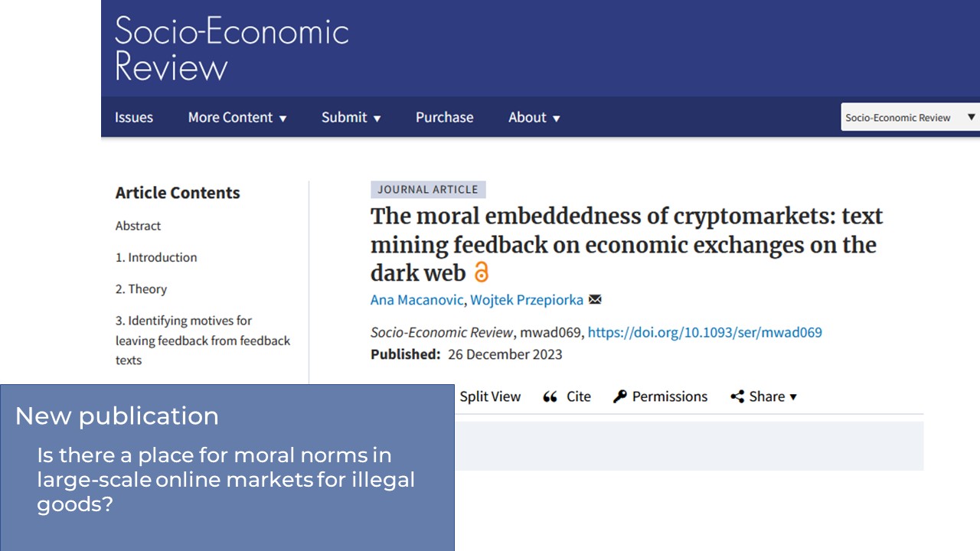Click the open access lock icon
The height and width of the screenshot is (551, 980).
[x=481, y=272]
